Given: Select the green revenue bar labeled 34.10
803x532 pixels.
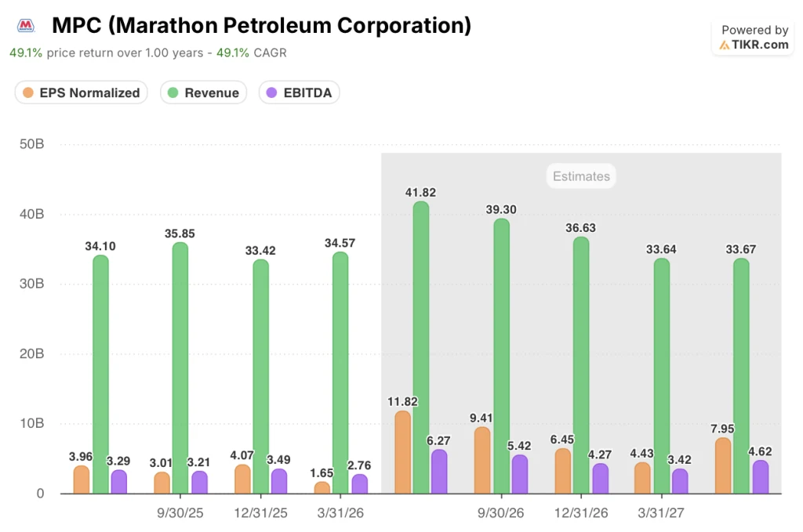Looking at the screenshot, I should (100, 374).
